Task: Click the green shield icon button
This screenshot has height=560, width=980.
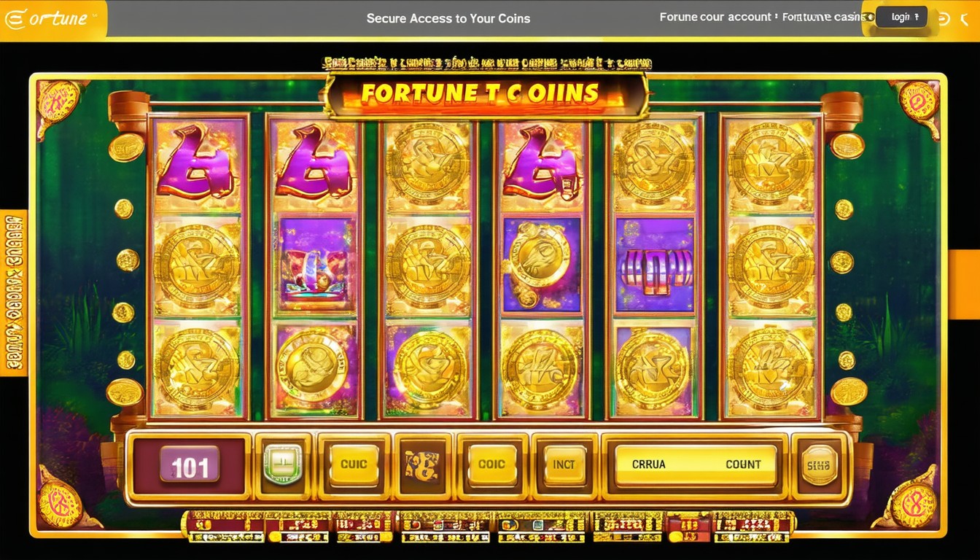Action: (x=282, y=465)
